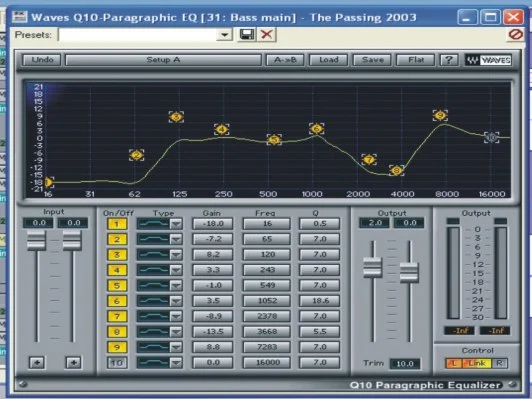This screenshot has height=399, width=532.
Task: Select band 1 marker on the EQ graph
Action: pos(49,182)
